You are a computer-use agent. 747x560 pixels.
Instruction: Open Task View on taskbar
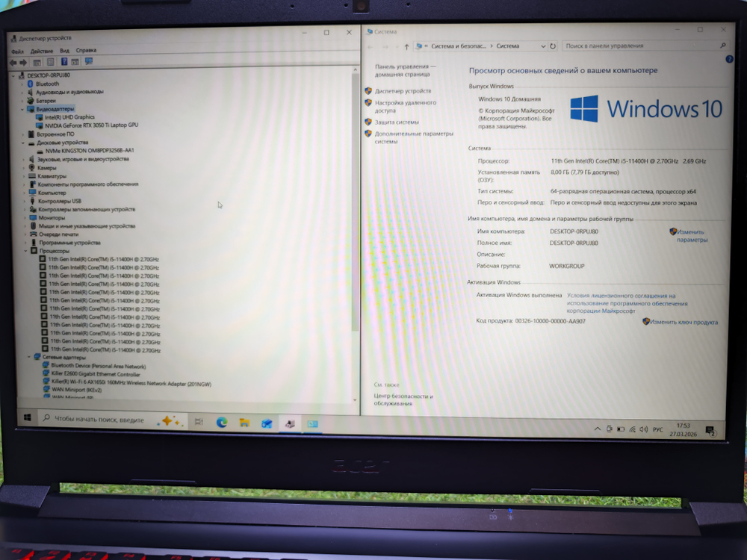click(199, 421)
